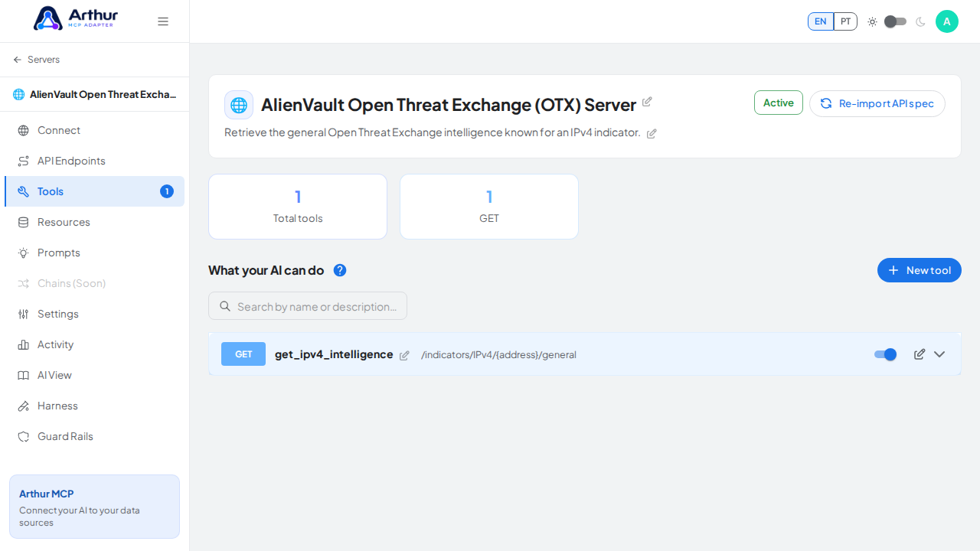The height and width of the screenshot is (551, 980).
Task: Open the Guard Rails section
Action: tap(94, 436)
